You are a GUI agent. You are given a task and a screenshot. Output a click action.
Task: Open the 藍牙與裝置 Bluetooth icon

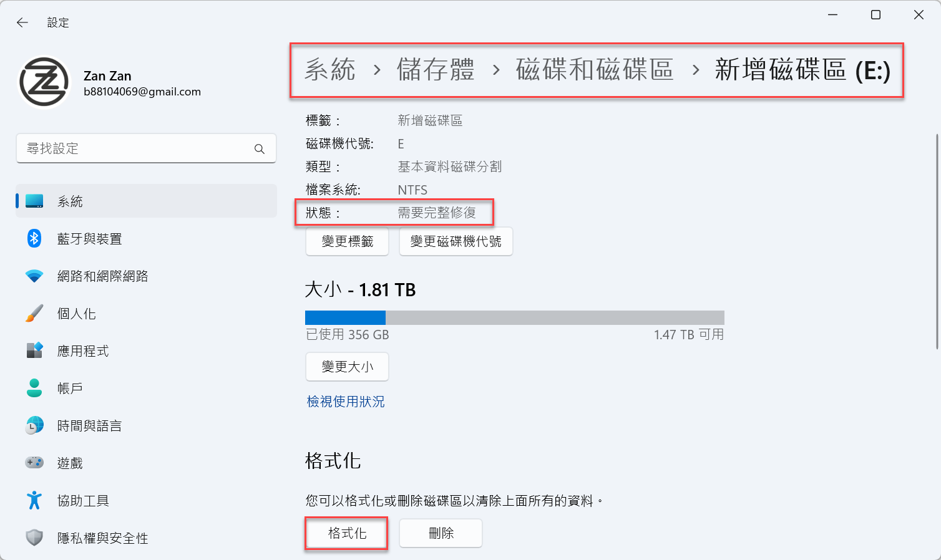(34, 238)
